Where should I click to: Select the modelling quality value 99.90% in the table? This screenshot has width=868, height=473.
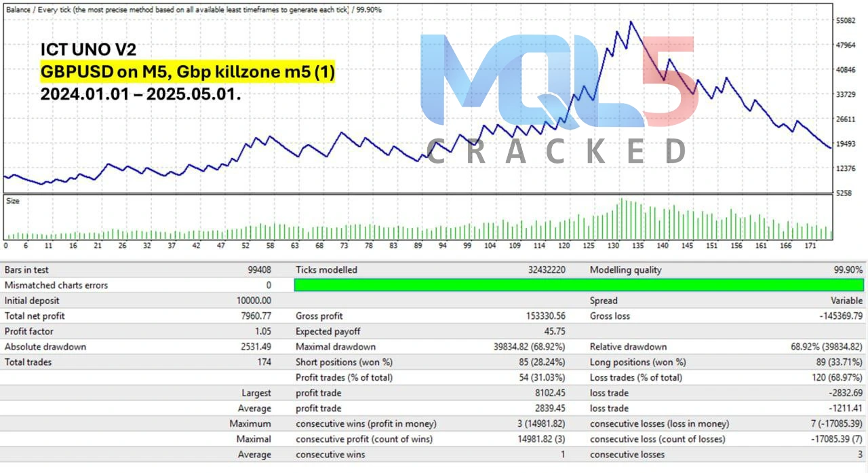pos(848,270)
